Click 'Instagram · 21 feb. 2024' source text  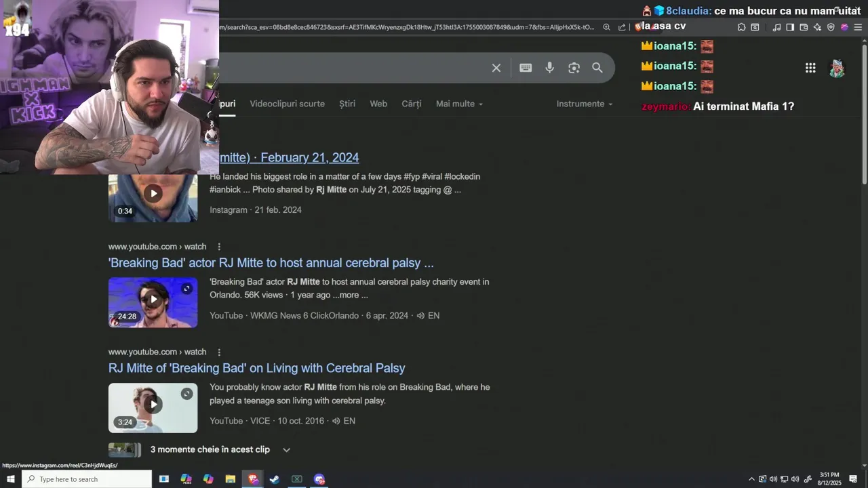coord(256,210)
